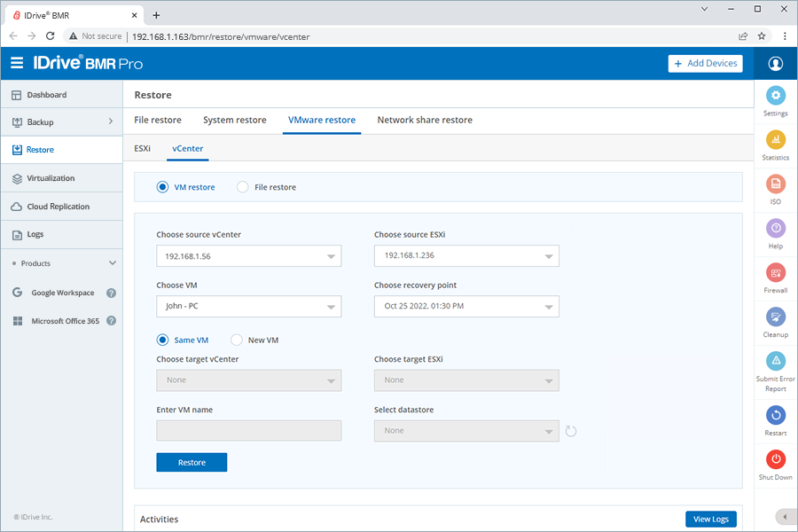The width and height of the screenshot is (798, 532).
Task: Click the Restart icon
Action: (776, 415)
